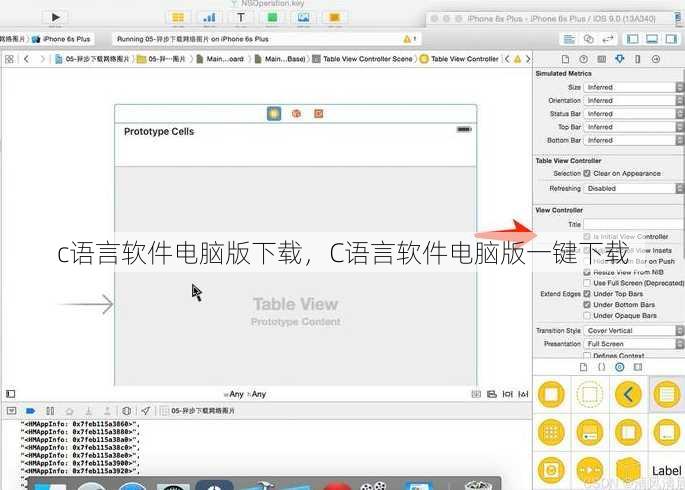Toggle the Debug area panel
Viewport: 685px width, 490px height.
(652, 39)
